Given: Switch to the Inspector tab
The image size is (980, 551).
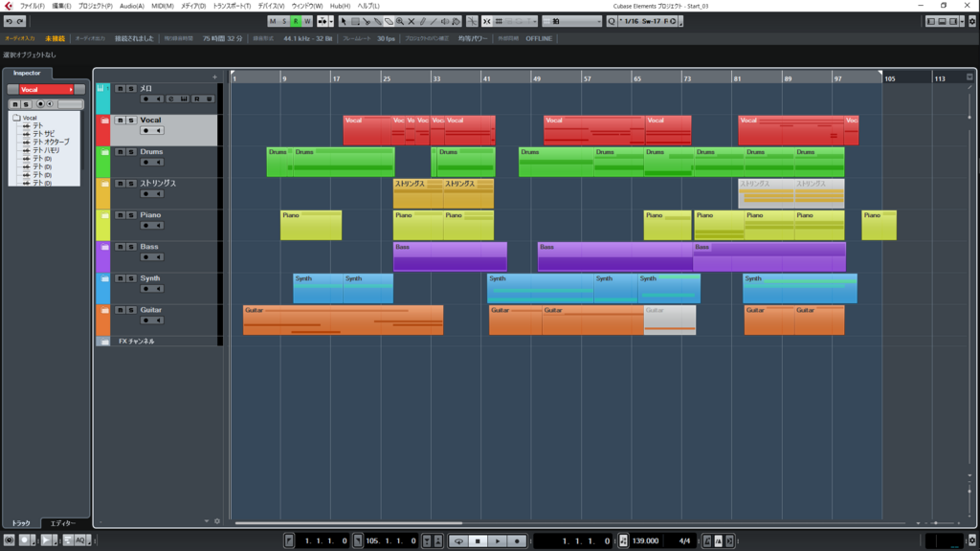Looking at the screenshot, I should (27, 73).
